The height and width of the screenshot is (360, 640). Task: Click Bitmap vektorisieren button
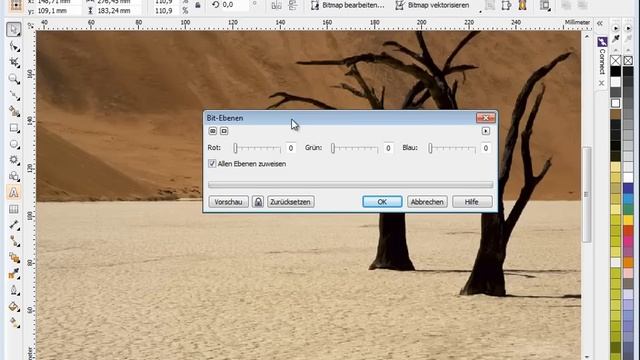tap(433, 5)
